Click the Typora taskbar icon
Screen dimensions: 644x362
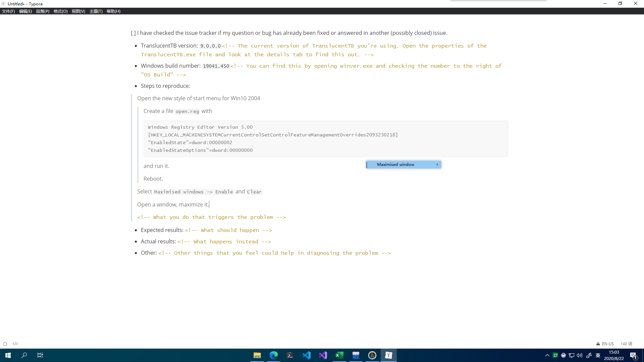pyautogui.click(x=389, y=355)
